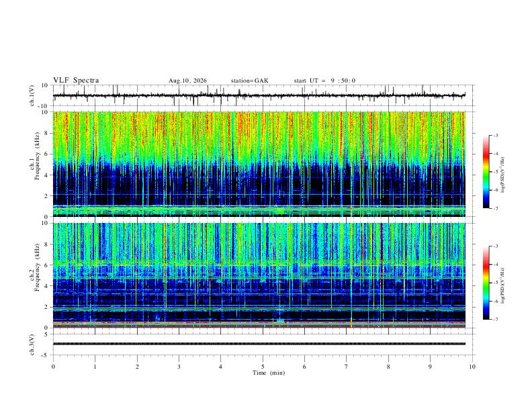Click the Time (min) axis label

pyautogui.click(x=269, y=373)
